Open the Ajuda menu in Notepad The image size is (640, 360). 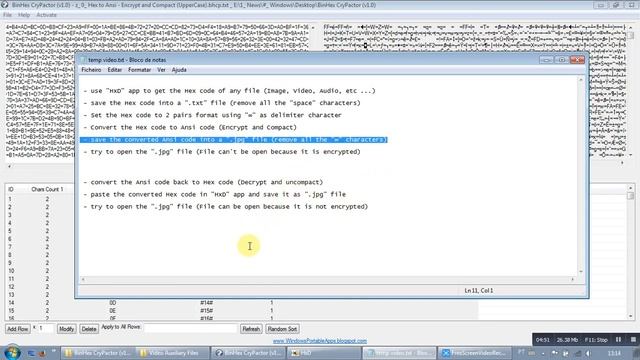coord(179,70)
